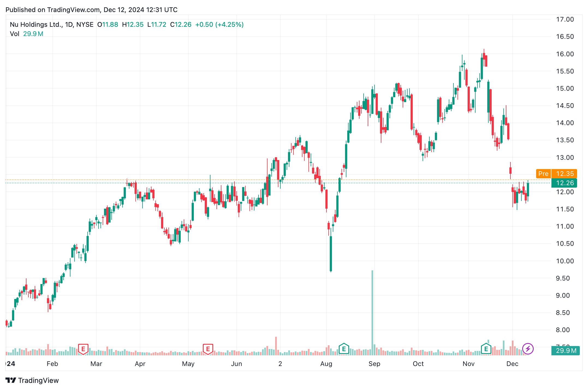The height and width of the screenshot is (390, 588).
Task: Click the 15.00 price axis label
Action: tap(565, 88)
